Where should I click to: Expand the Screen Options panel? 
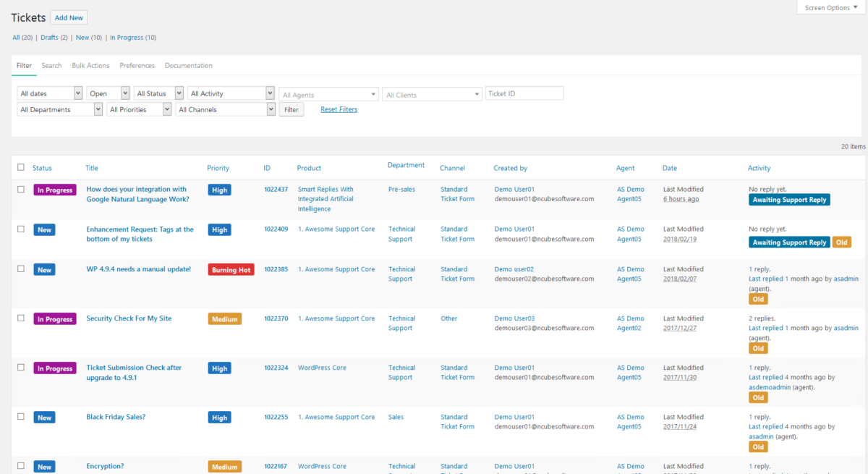click(829, 7)
